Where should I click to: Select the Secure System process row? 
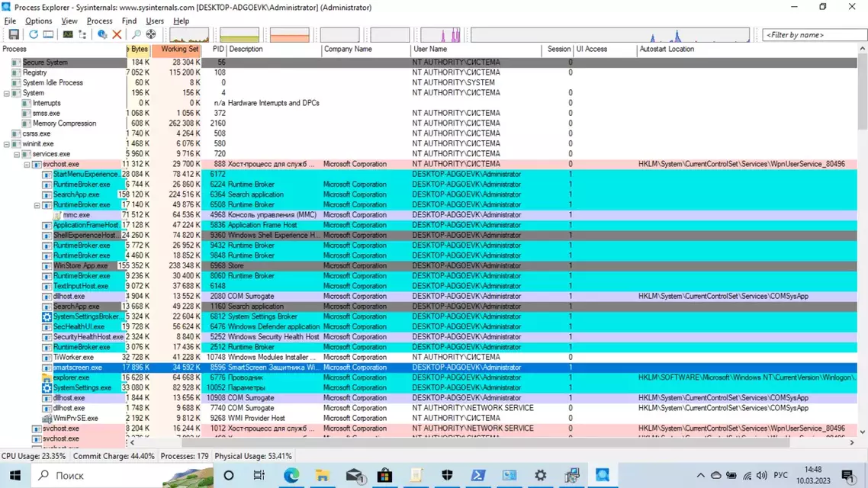[x=429, y=63]
